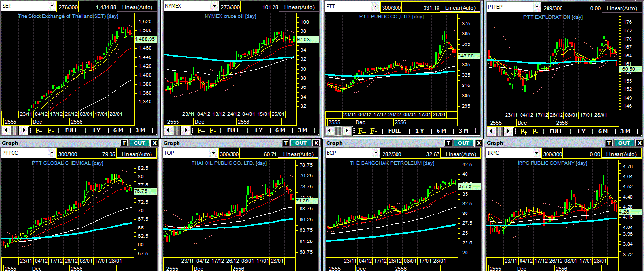Click the T icon on the TOP graph window

coord(286,143)
